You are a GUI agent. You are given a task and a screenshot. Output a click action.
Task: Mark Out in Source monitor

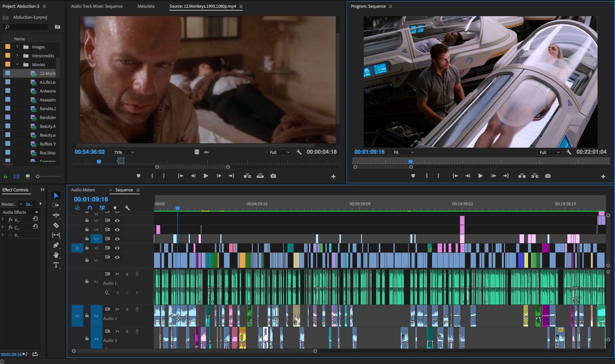click(x=164, y=176)
